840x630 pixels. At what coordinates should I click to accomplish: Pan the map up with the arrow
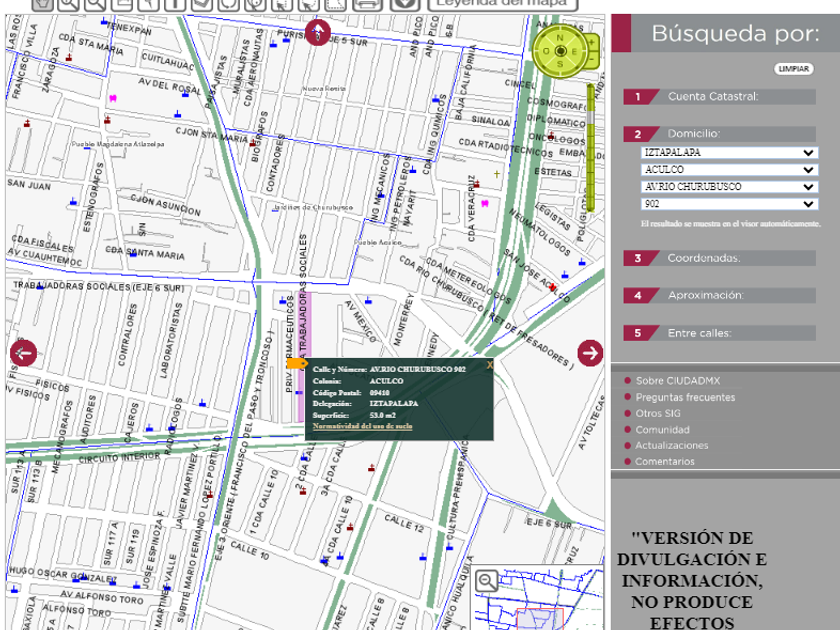pos(317,32)
